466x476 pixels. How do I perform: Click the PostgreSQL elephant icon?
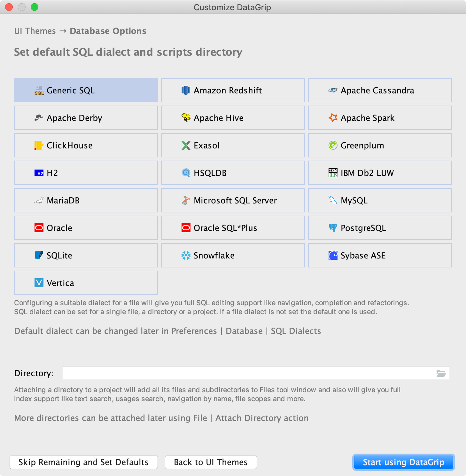click(x=333, y=228)
